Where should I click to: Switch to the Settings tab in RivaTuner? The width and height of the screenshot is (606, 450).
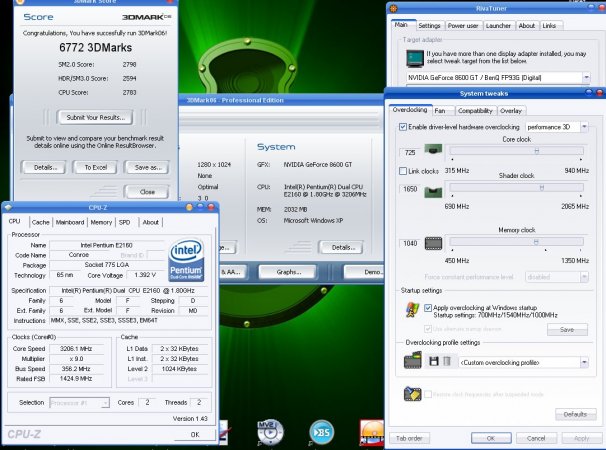(x=429, y=26)
